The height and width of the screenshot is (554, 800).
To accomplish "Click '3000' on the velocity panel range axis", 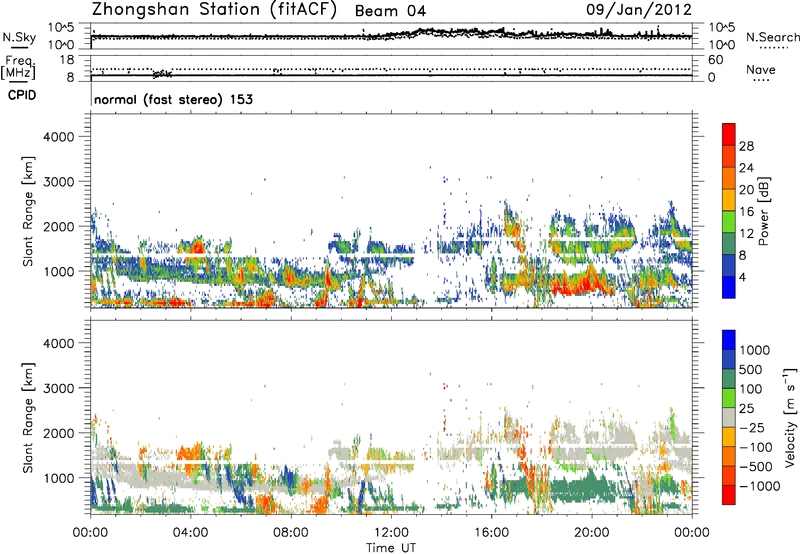I will 58,388.
